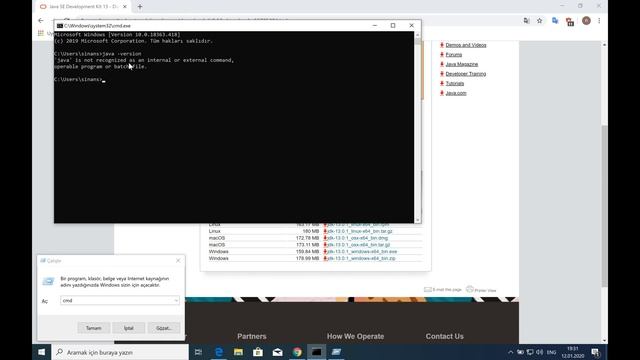Click the Printer View link
Image resolution: width=640 pixels, height=360 pixels.
[481, 290]
